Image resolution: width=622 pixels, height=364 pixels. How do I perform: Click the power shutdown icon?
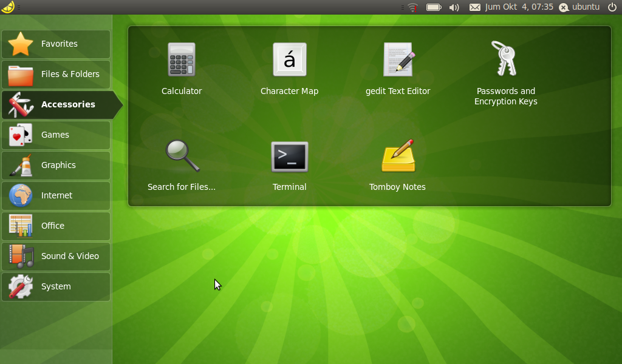pyautogui.click(x=612, y=7)
